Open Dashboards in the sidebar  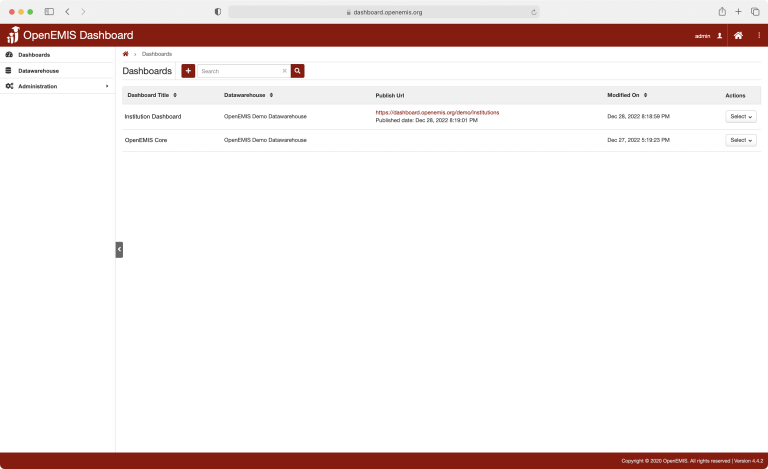pos(34,55)
